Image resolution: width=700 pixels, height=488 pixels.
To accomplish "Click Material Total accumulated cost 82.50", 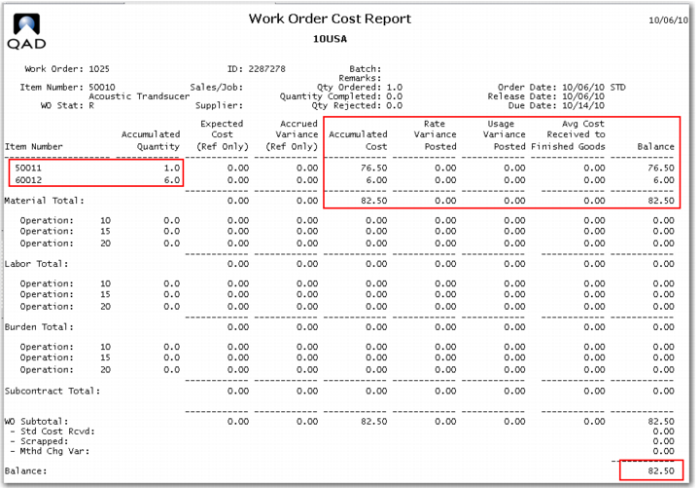I will pos(374,200).
